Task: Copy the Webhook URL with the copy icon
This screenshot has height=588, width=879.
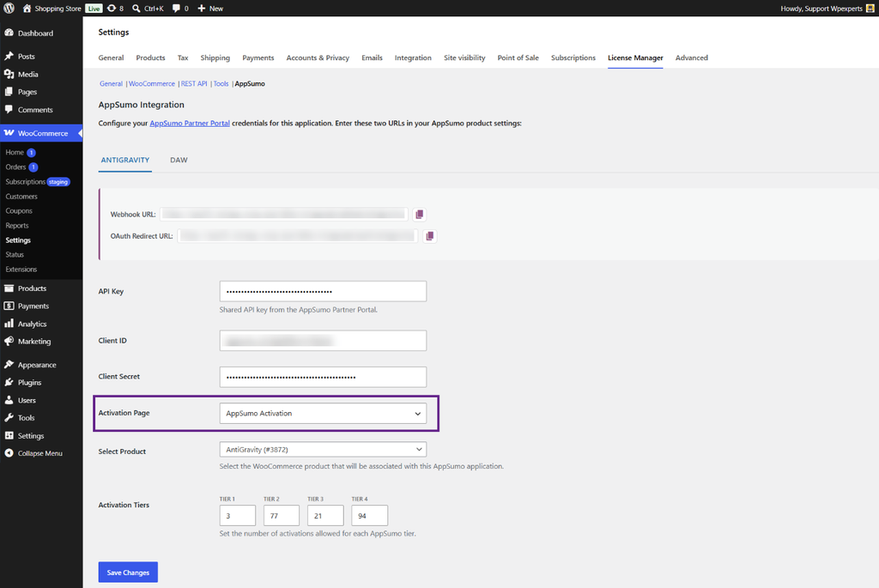Action: coord(419,214)
